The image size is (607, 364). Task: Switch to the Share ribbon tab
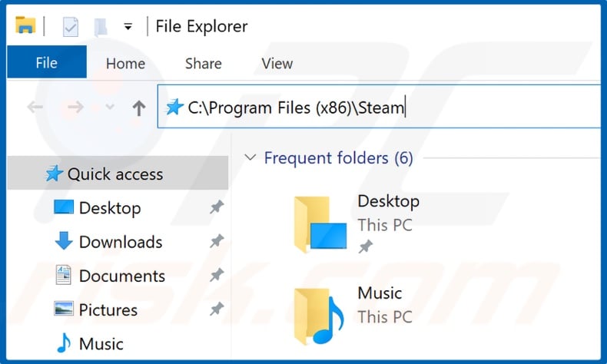pyautogui.click(x=204, y=64)
